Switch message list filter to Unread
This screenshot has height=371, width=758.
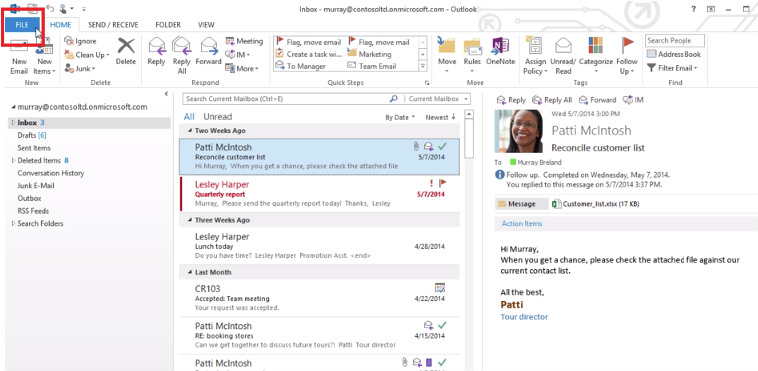pyautogui.click(x=218, y=117)
